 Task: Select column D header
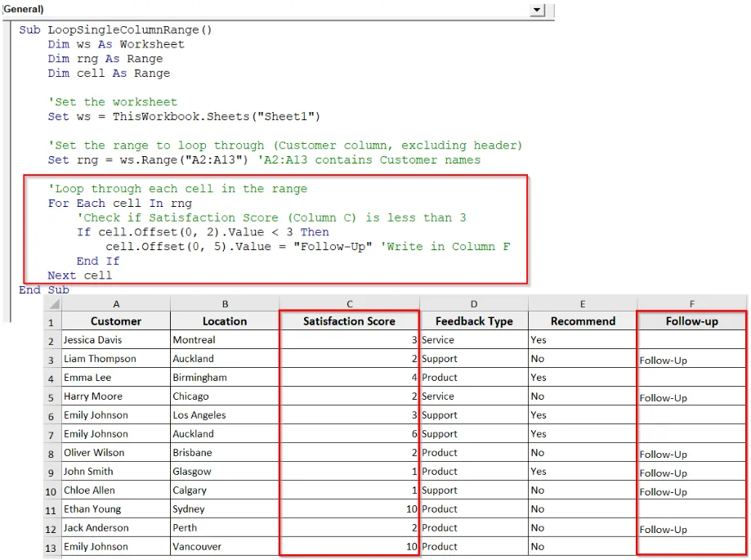[x=474, y=304]
